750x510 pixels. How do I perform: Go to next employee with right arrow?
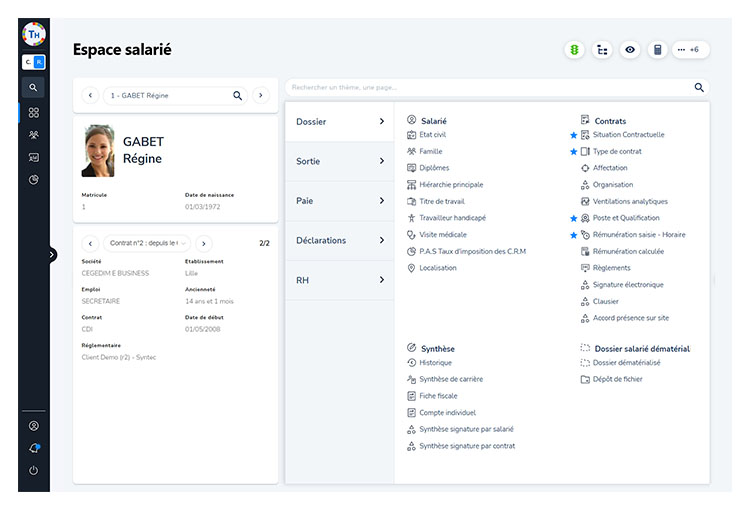tap(261, 96)
